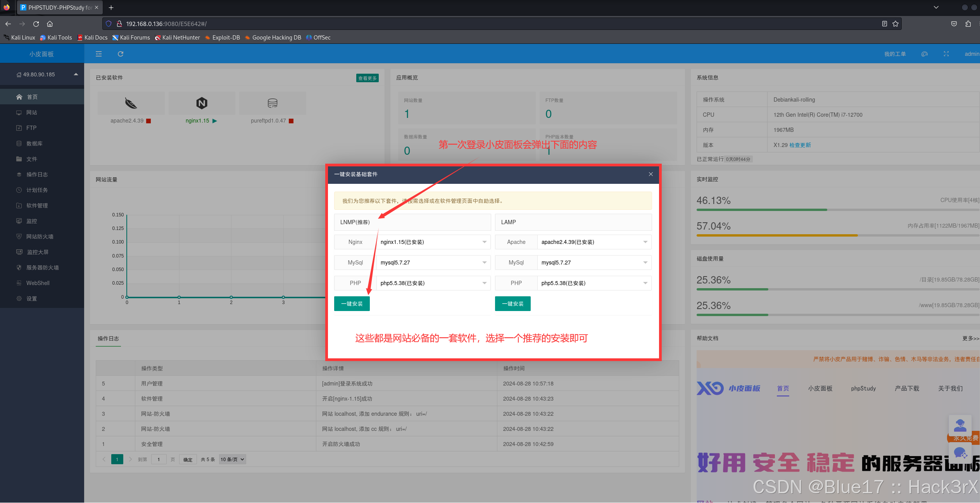Click the 检查更新 link
The width and height of the screenshot is (980, 503).
(x=800, y=145)
